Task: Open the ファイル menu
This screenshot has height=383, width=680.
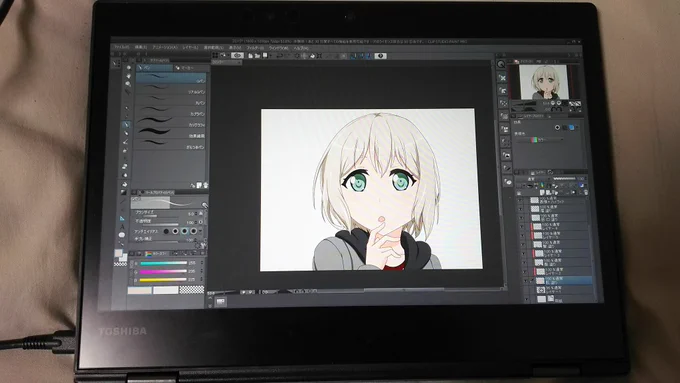Action: (x=121, y=47)
